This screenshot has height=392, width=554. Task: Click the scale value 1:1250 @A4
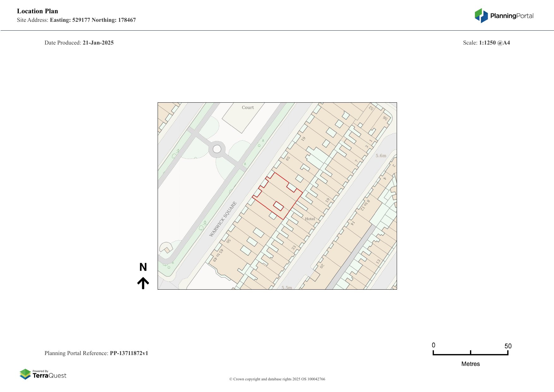click(494, 43)
